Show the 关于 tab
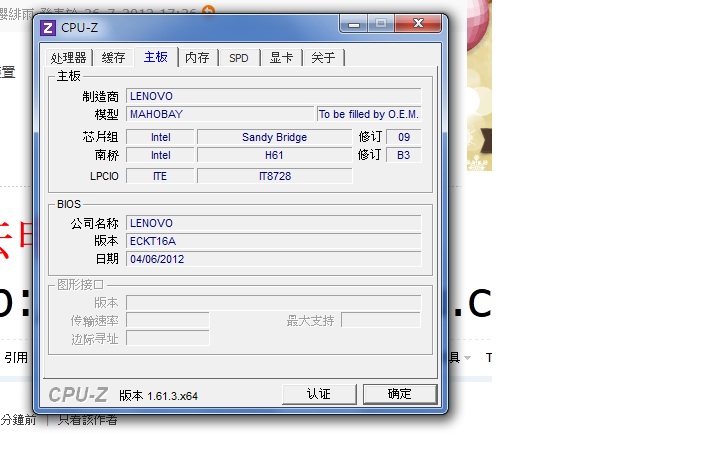Image resolution: width=720 pixels, height=450 pixels. tap(323, 58)
